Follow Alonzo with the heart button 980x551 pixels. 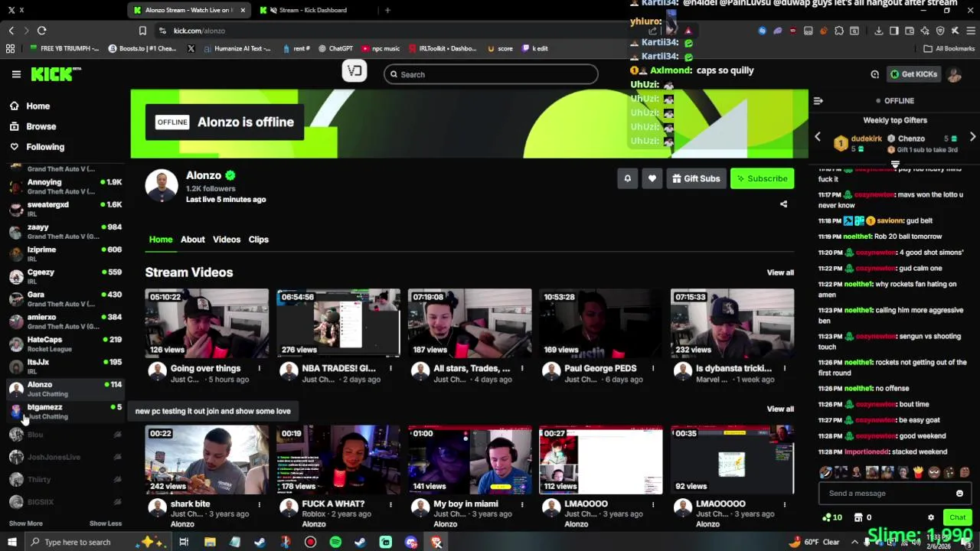pos(652,178)
